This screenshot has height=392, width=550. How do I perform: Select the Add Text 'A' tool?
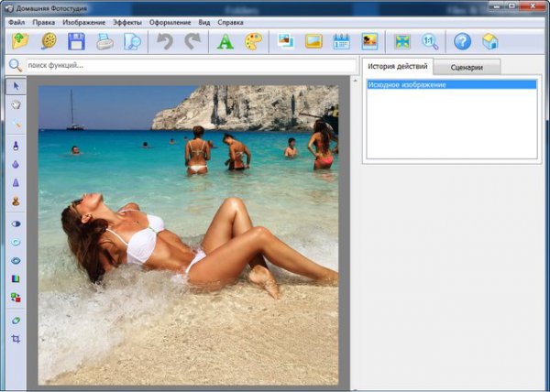pos(224,41)
